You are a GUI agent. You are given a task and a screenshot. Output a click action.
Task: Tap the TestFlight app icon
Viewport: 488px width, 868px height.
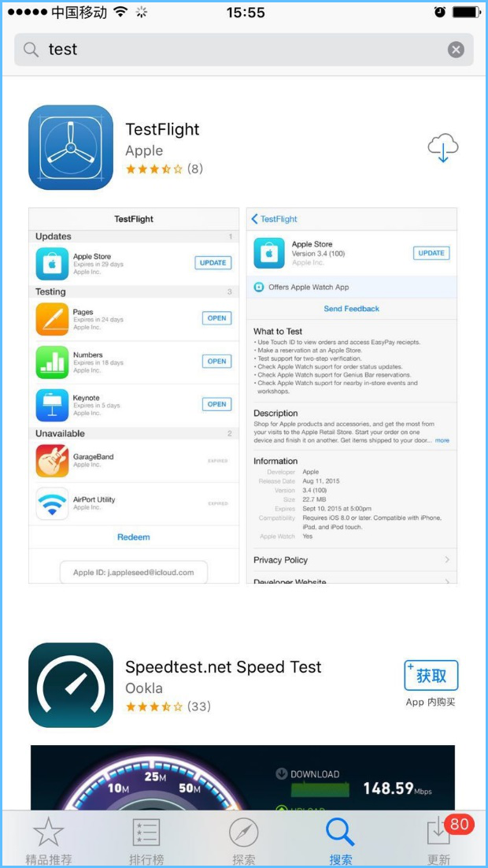pyautogui.click(x=71, y=147)
